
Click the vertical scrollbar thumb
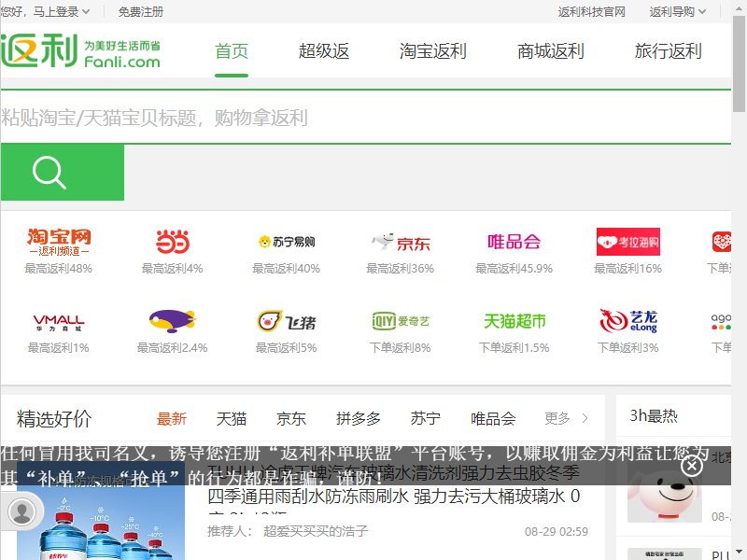[x=740, y=63]
